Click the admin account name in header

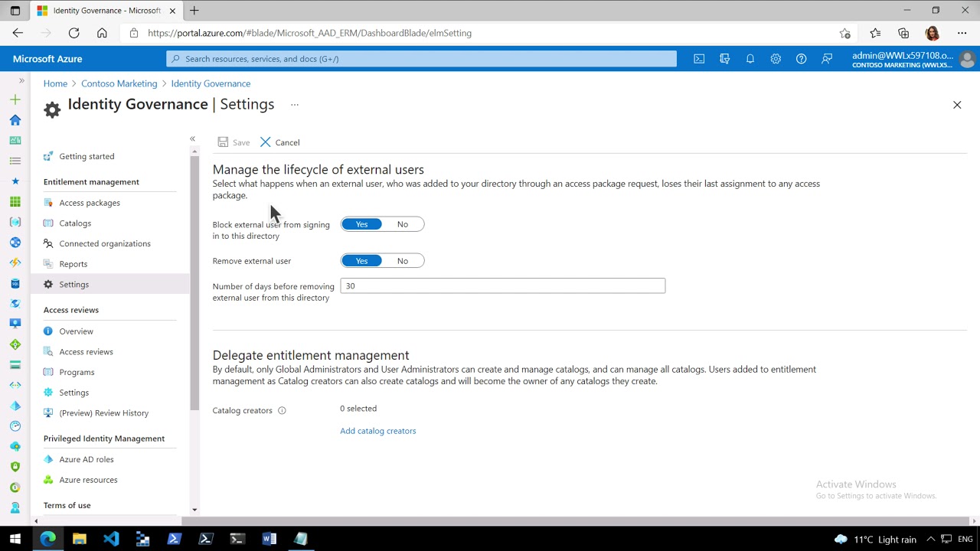click(903, 55)
